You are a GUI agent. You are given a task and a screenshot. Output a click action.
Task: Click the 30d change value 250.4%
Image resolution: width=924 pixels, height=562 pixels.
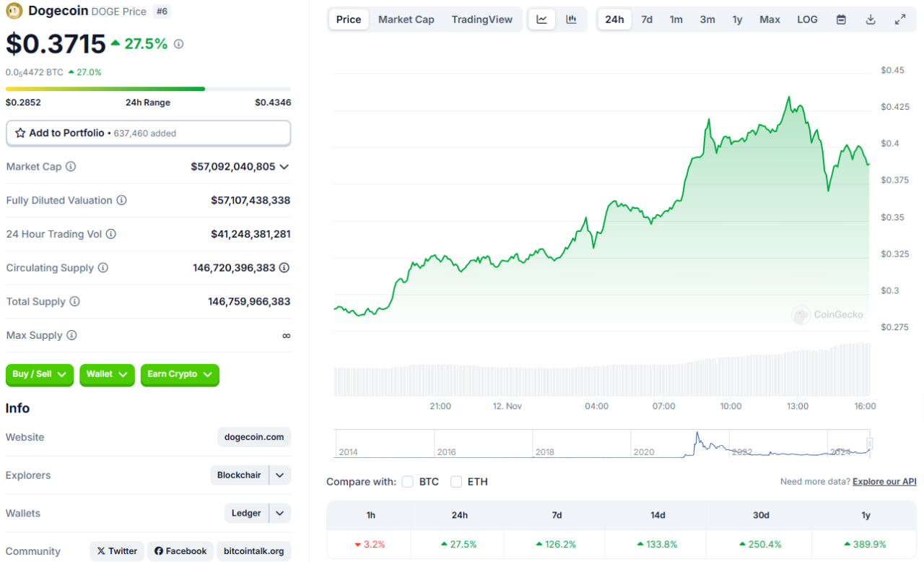760,544
